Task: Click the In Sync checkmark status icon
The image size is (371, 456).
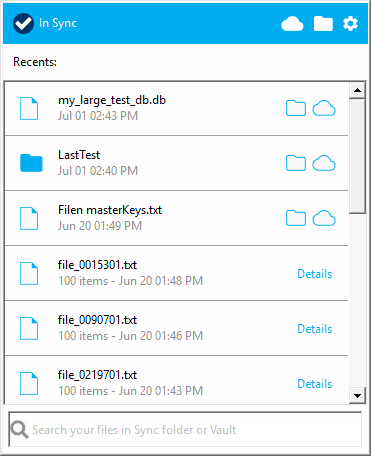Action: coord(23,24)
